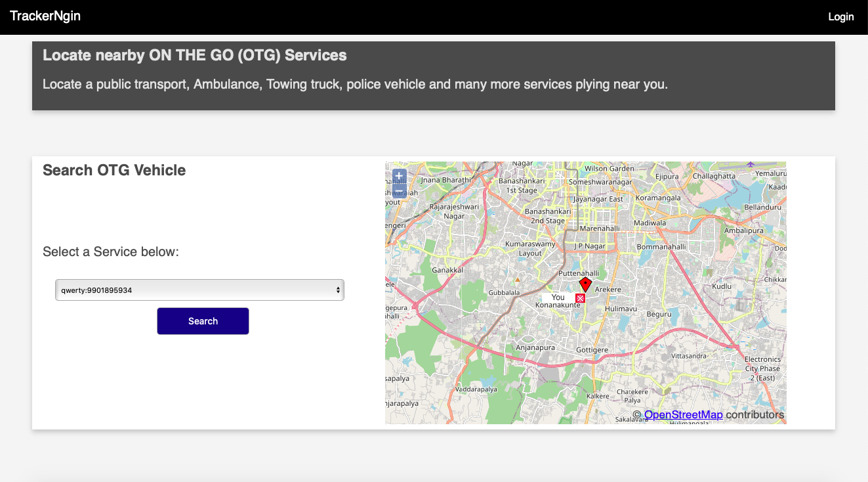Click the 'Gubbalala' map label
Screen dimensions: 868x482
[x=504, y=292]
